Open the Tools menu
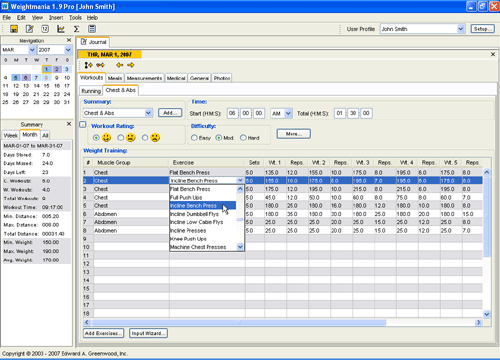The width and height of the screenshot is (500, 360). coord(75,18)
